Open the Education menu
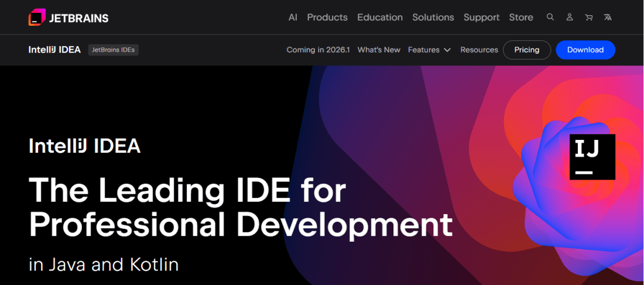This screenshot has height=285, width=644. coord(380,17)
